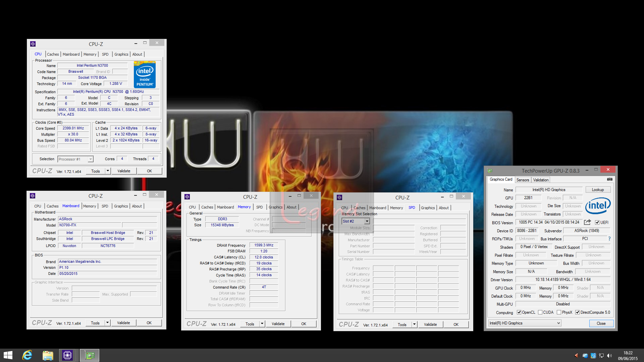Click the Instructions list in CPU-Z
This screenshot has width=644, height=362.
[x=109, y=112]
